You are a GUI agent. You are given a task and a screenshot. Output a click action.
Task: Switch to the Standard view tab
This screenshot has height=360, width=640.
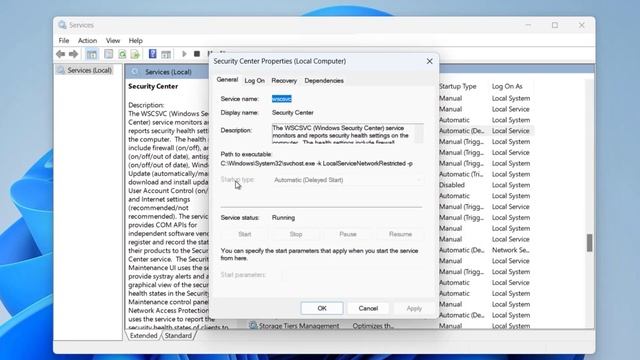(x=178, y=336)
